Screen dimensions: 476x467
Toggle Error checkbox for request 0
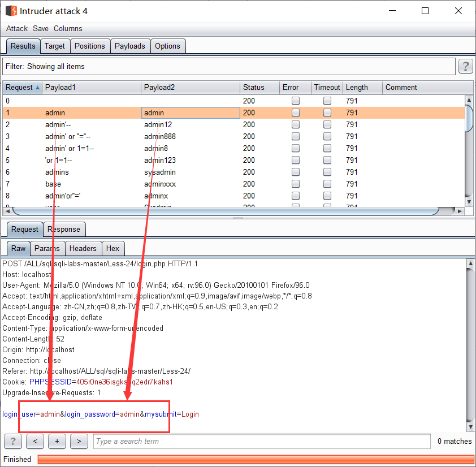[295, 101]
